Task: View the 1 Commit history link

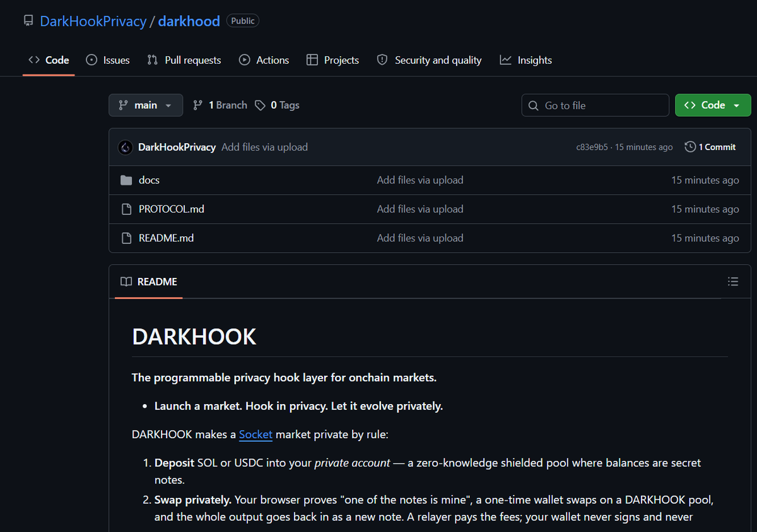Action: pos(710,147)
